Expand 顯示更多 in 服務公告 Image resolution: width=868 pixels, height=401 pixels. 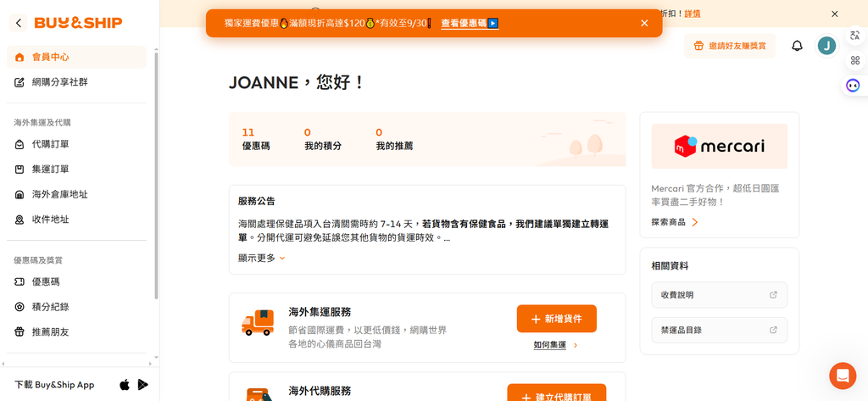pos(262,258)
